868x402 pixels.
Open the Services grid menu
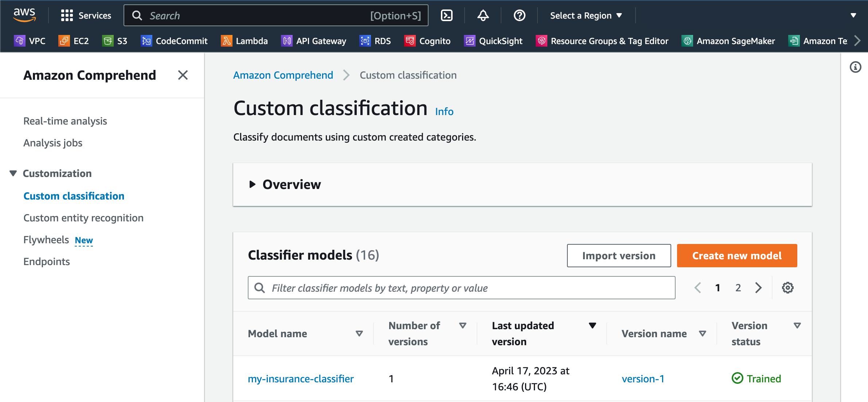[86, 15]
